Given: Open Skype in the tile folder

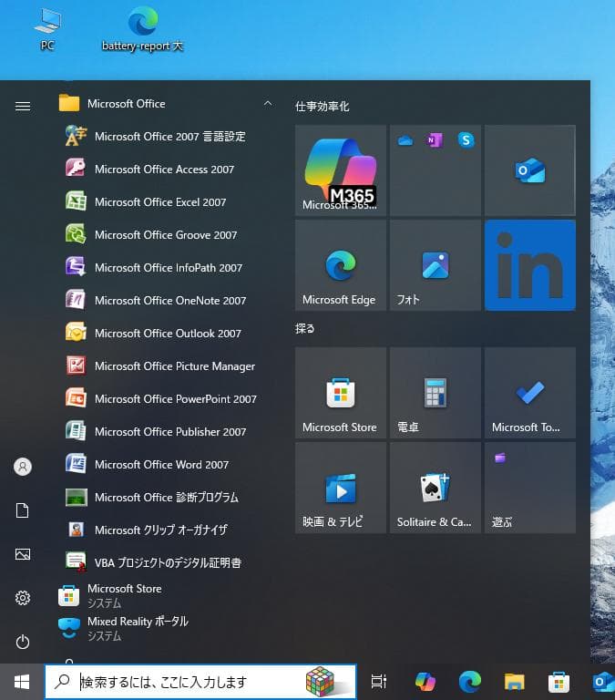Looking at the screenshot, I should click(466, 140).
